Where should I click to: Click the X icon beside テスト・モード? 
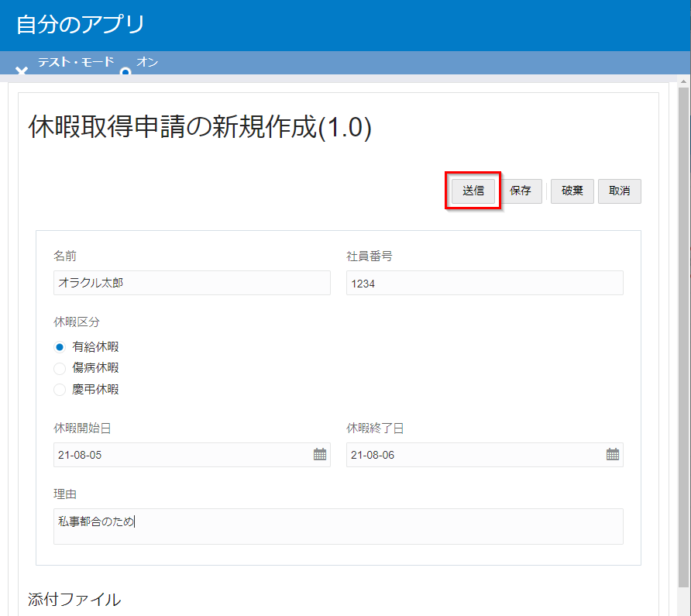(x=22, y=71)
